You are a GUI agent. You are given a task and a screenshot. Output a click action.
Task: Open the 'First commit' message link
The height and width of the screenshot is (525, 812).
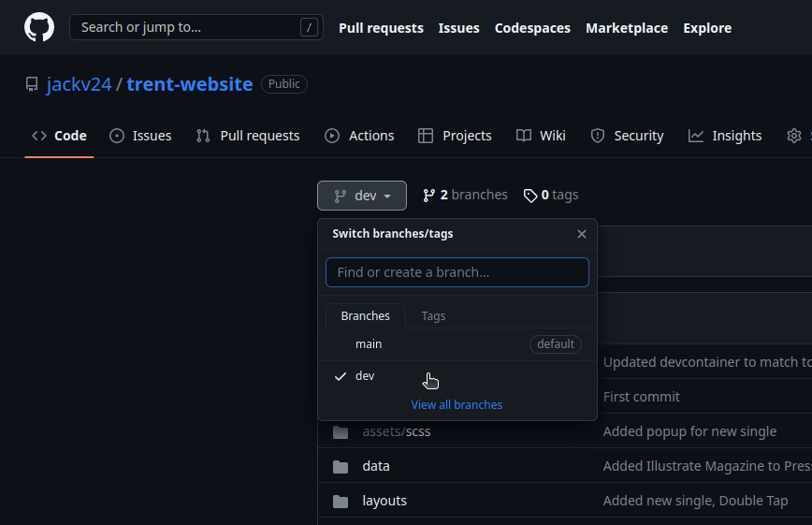click(641, 397)
